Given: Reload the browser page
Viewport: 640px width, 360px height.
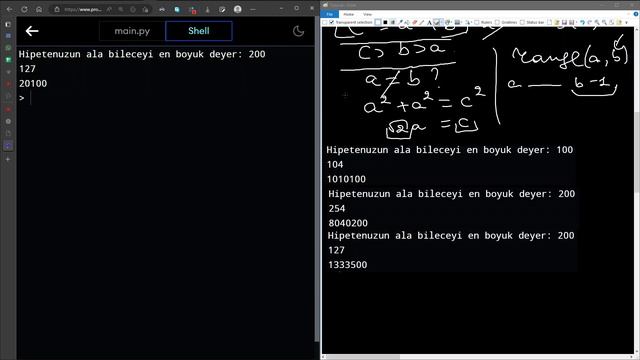Looking at the screenshot, I should click(24, 9).
